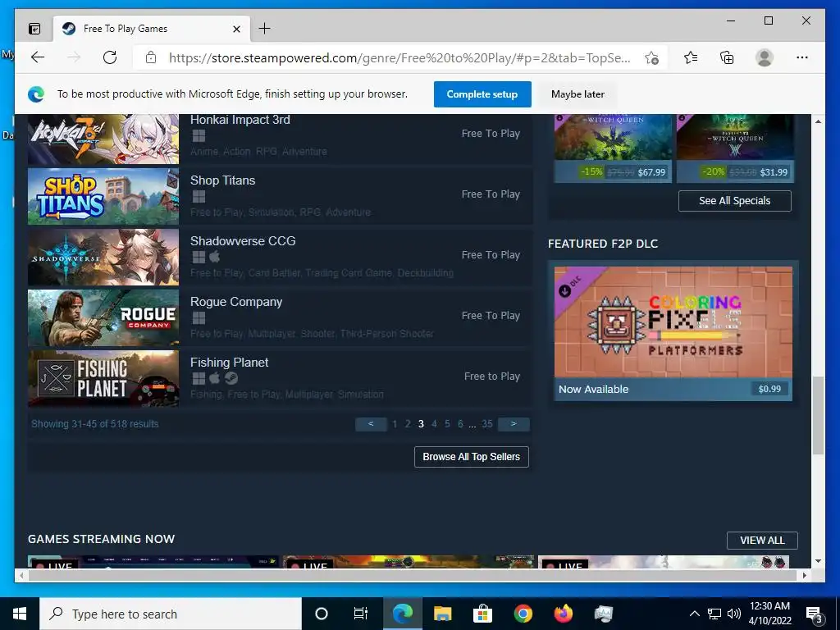Click Honkai Impact 3rd Windows platform icon
Image resolution: width=840 pixels, height=630 pixels.
tap(199, 136)
